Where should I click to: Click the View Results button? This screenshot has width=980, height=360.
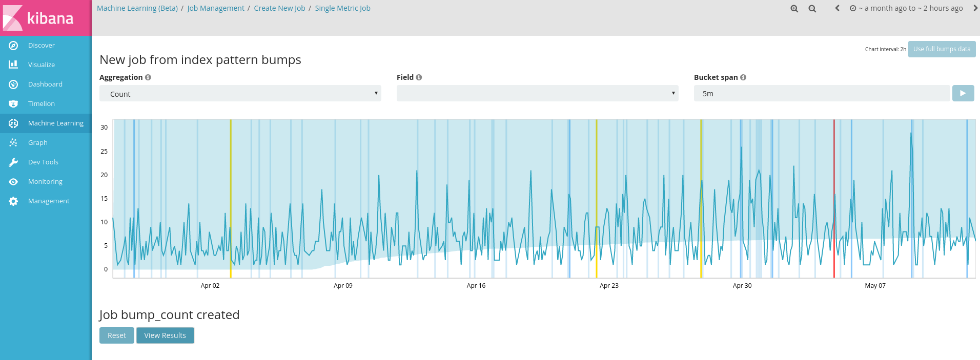[x=165, y=335]
